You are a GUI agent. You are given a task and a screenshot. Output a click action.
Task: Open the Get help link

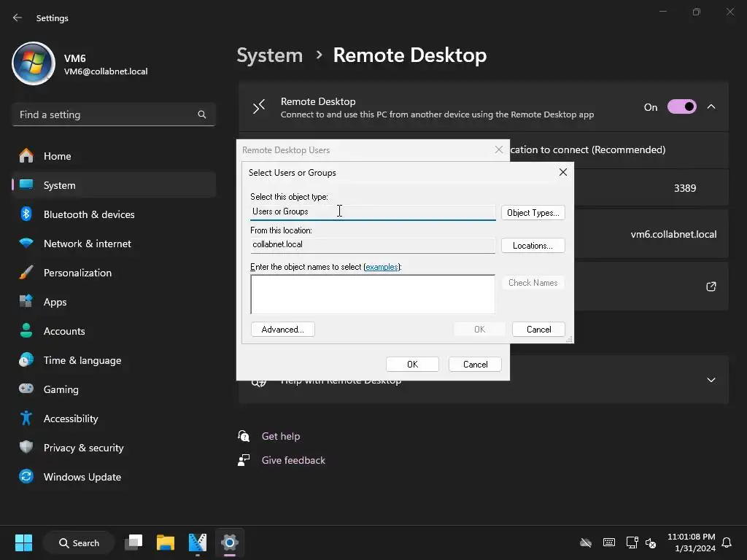(x=281, y=436)
